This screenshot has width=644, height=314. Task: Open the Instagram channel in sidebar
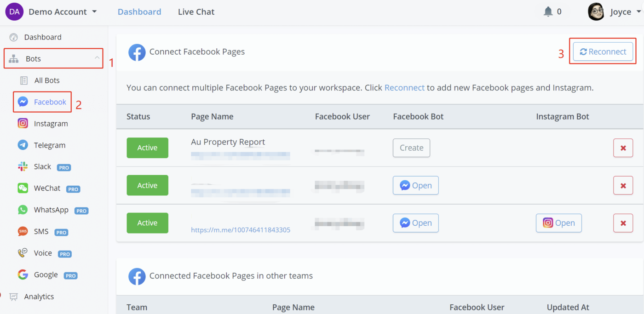(x=51, y=124)
